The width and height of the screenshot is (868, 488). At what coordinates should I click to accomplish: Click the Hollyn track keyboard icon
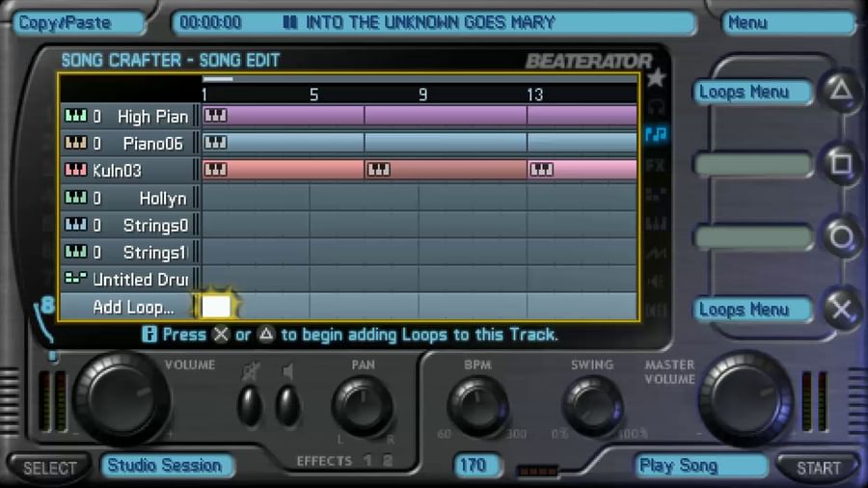pos(75,197)
